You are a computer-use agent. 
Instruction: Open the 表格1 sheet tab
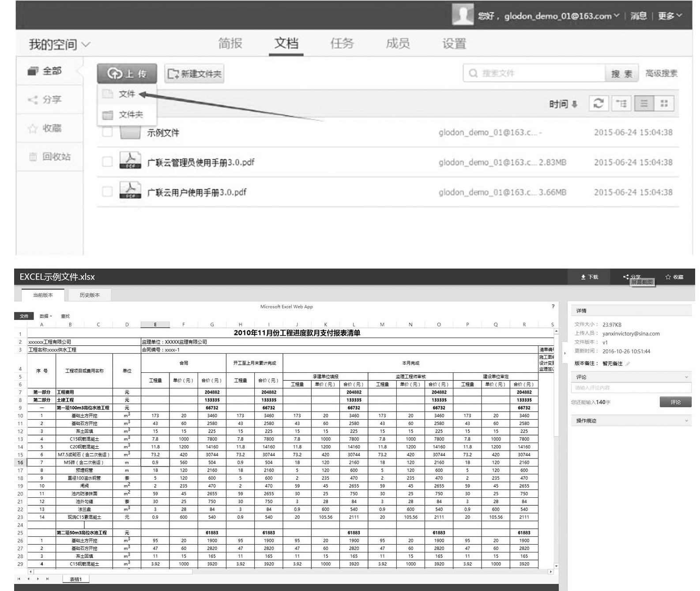tap(75, 579)
